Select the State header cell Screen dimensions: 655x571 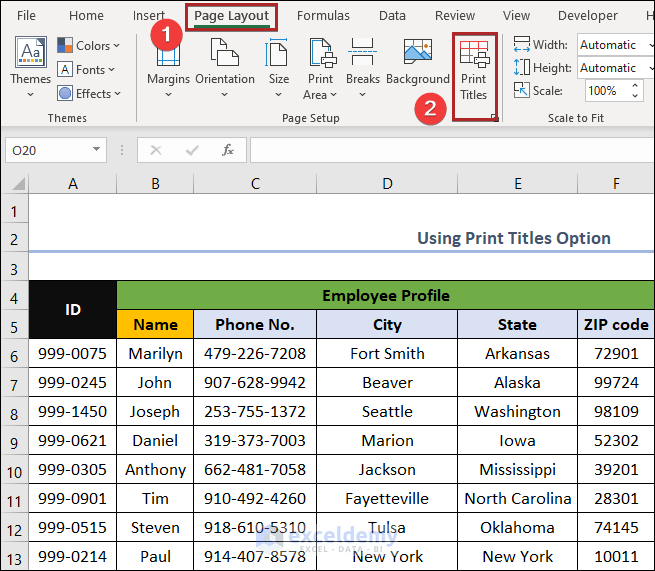point(518,325)
